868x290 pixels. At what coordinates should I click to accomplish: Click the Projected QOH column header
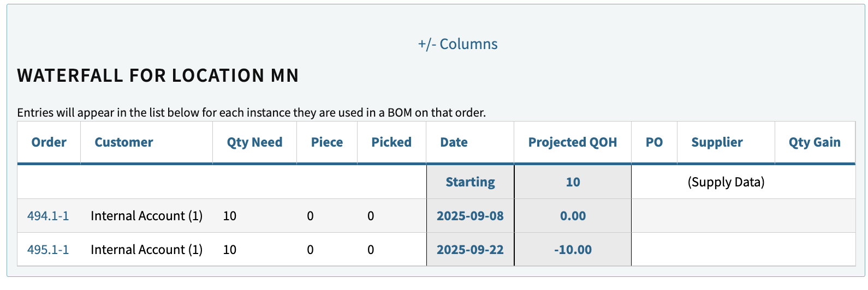[573, 142]
